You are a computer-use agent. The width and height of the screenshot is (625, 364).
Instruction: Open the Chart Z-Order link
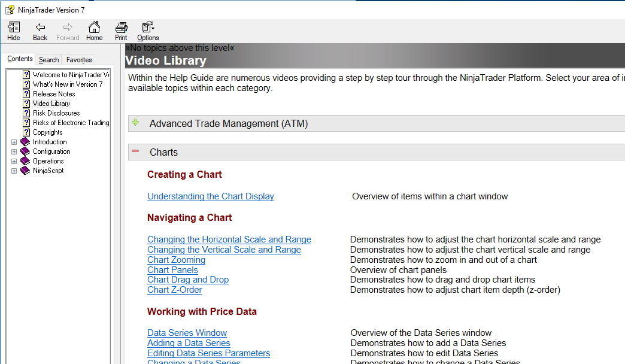[x=175, y=290]
